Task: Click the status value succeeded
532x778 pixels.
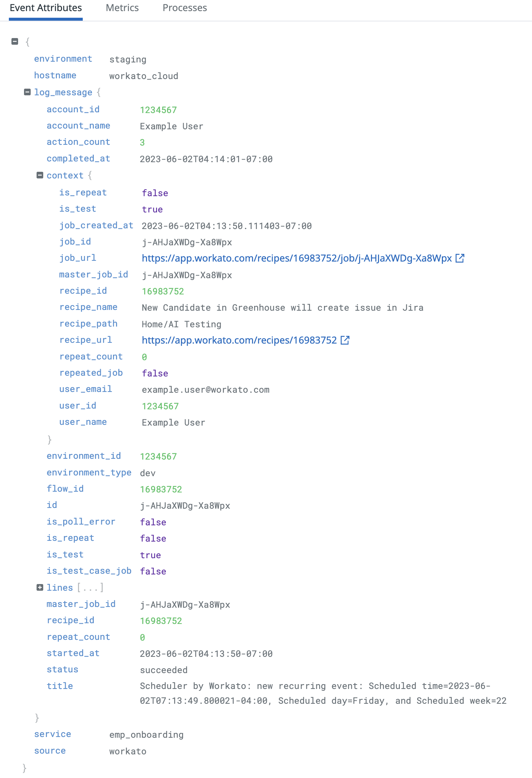Action: [164, 670]
